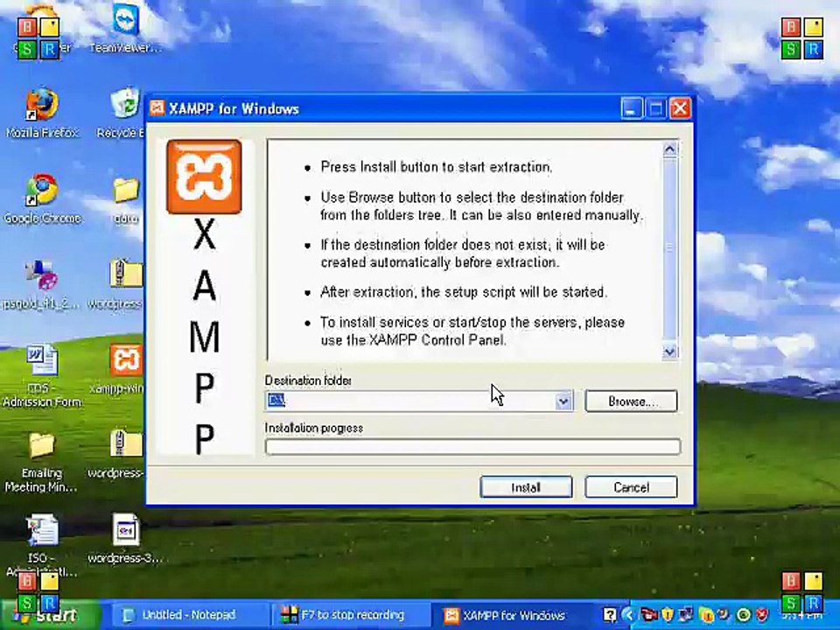Click the help question mark in taskbar
The image size is (840, 630).
coord(609,614)
